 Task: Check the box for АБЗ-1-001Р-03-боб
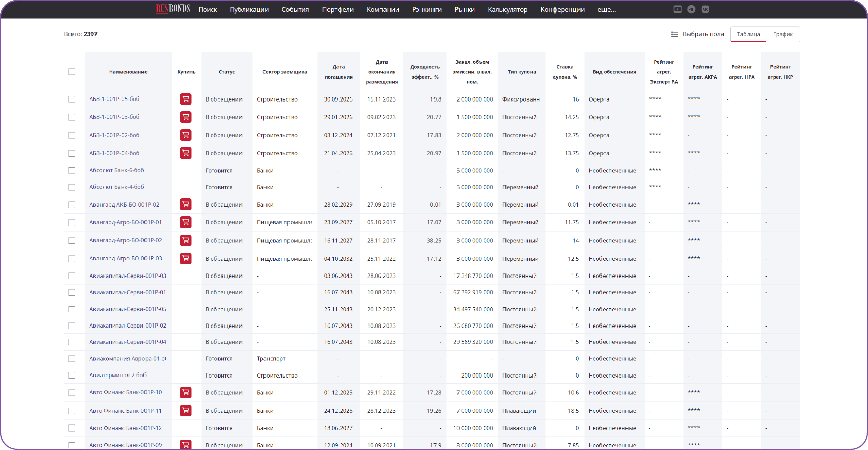pos(71,117)
